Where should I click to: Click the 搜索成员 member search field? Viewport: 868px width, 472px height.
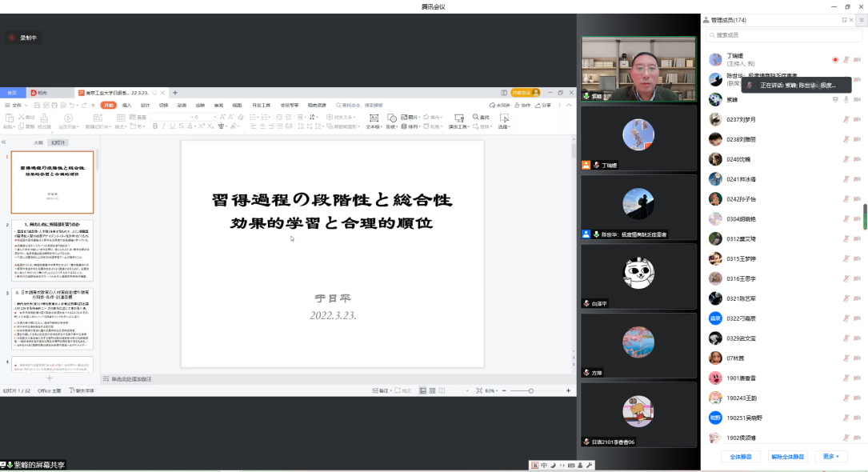782,35
